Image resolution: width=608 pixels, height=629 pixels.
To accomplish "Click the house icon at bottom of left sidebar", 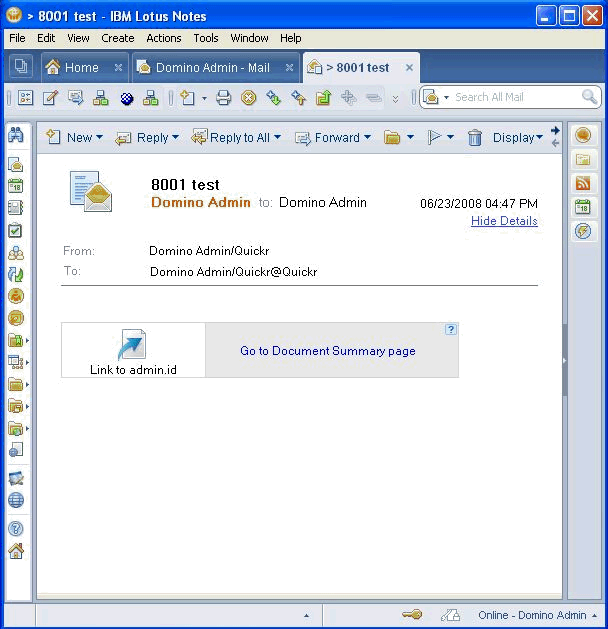I will pos(16,551).
